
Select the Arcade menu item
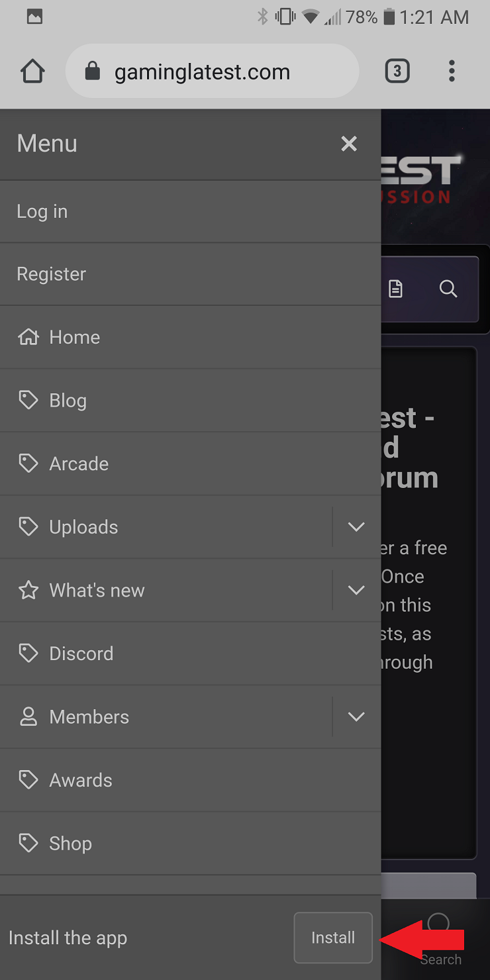point(190,464)
